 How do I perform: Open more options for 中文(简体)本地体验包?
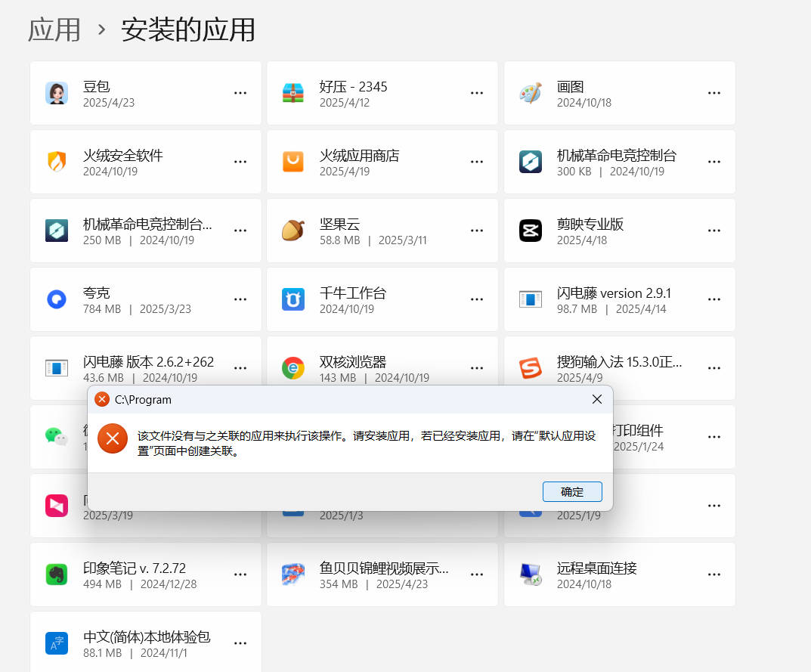[240, 643]
